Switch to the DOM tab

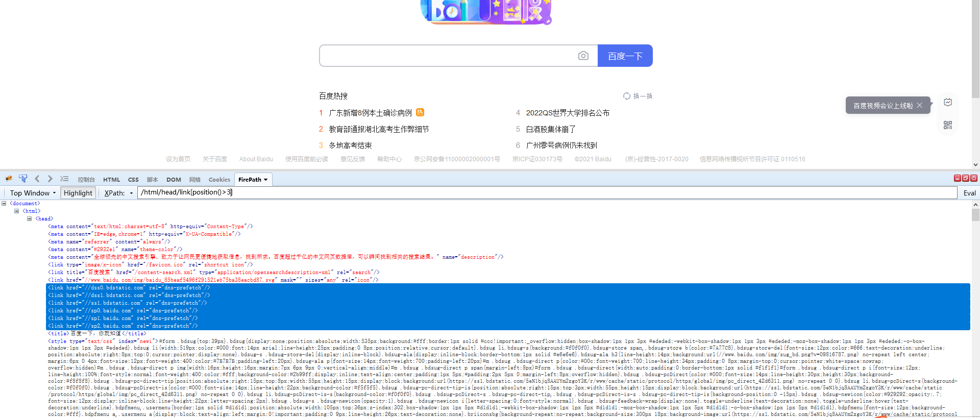[x=174, y=180]
